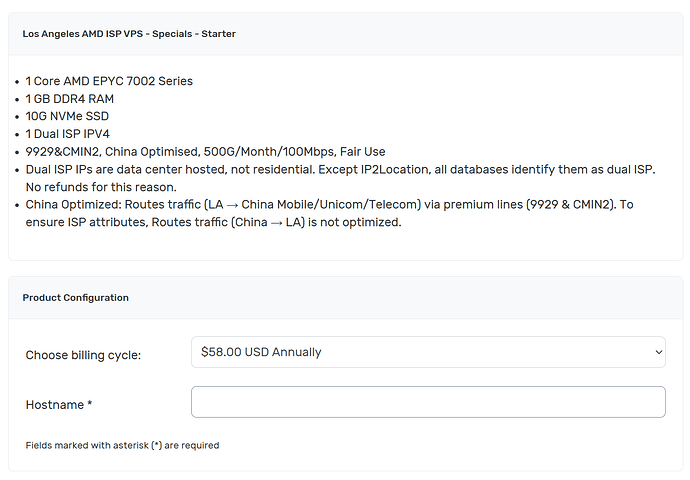The height and width of the screenshot is (480, 690).
Task: Select the $58.00 USD Annually value
Action: click(x=261, y=352)
